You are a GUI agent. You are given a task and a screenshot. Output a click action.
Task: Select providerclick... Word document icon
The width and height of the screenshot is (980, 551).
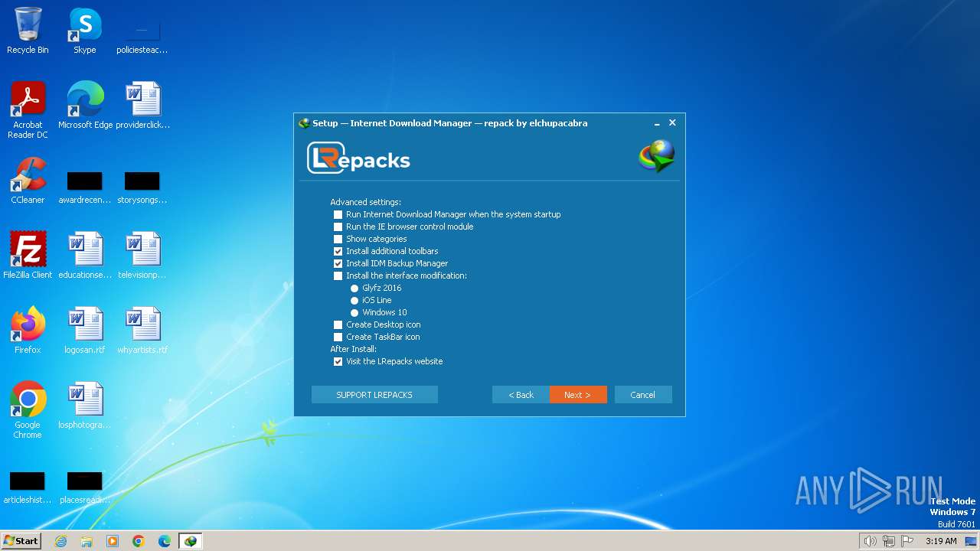142,106
